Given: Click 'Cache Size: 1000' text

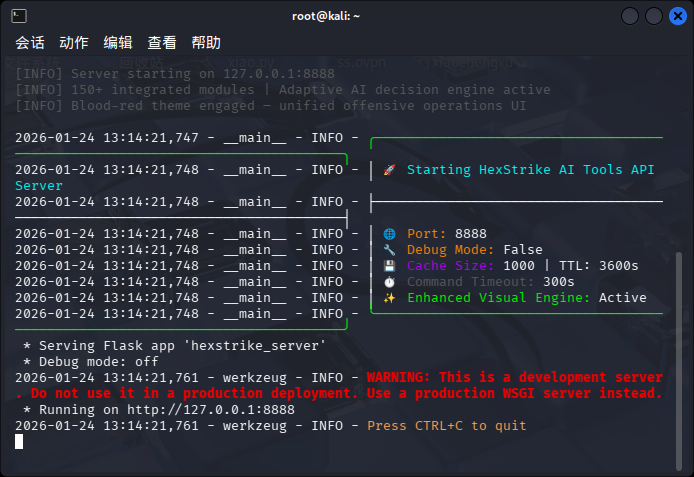Looking at the screenshot, I should coord(471,265).
